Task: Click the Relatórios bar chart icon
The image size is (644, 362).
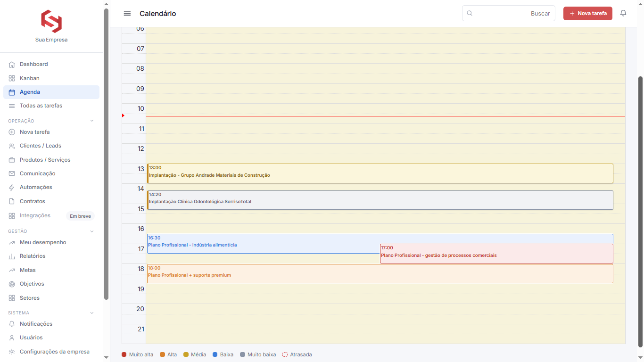Action: click(x=12, y=256)
